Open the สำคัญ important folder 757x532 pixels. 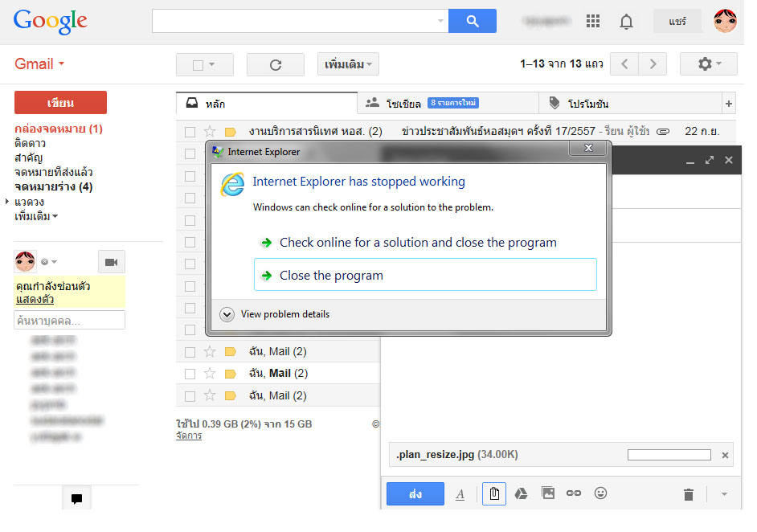coord(28,158)
